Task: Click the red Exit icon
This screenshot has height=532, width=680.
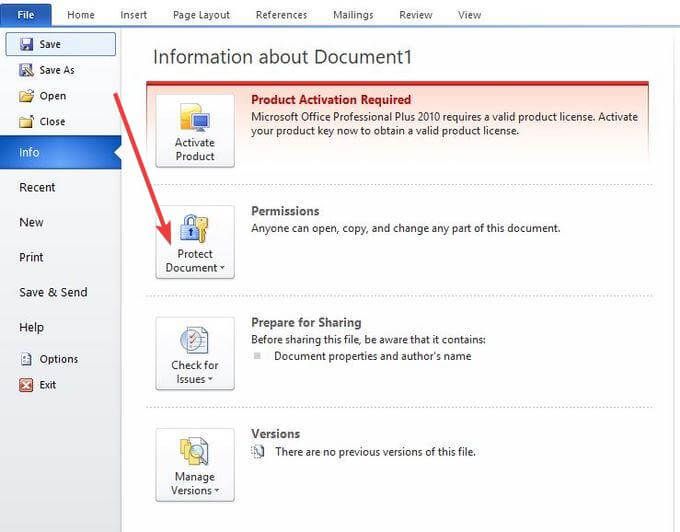Action: point(26,385)
